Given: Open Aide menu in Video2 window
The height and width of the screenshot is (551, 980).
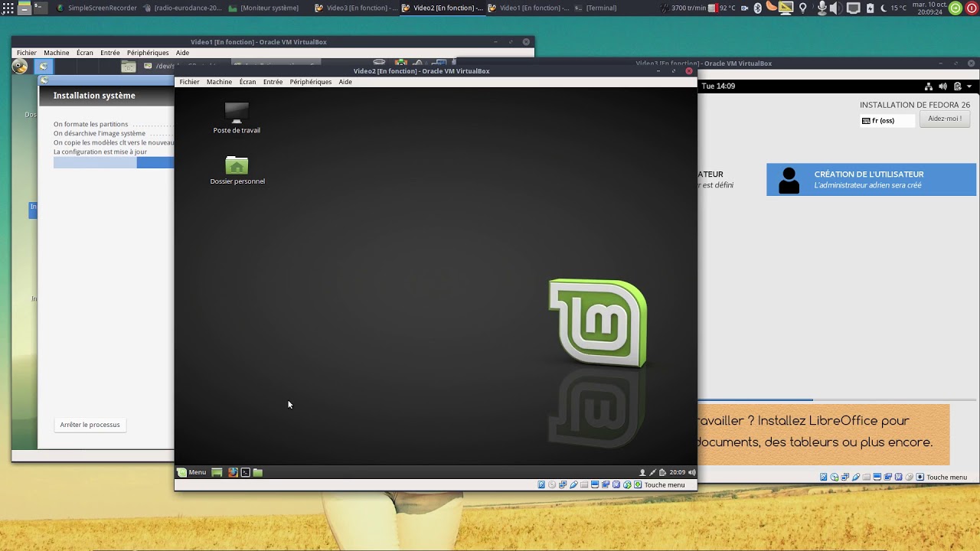Looking at the screenshot, I should [345, 82].
